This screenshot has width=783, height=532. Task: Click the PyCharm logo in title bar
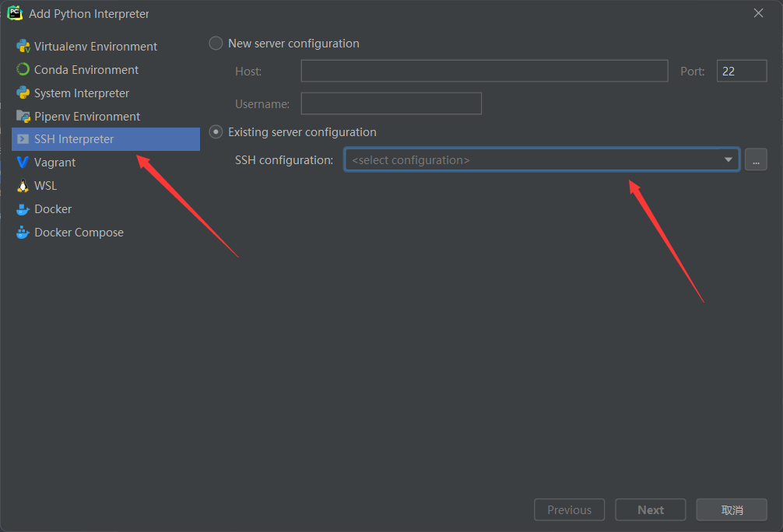(15, 13)
